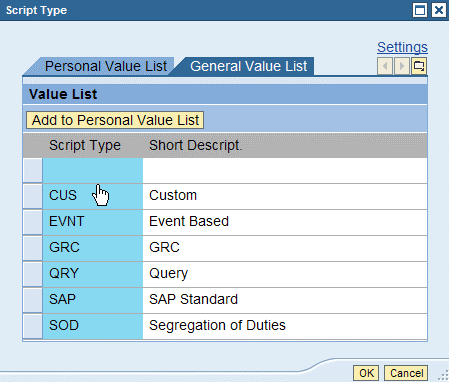Click the tab scroll right arrow

[x=402, y=66]
